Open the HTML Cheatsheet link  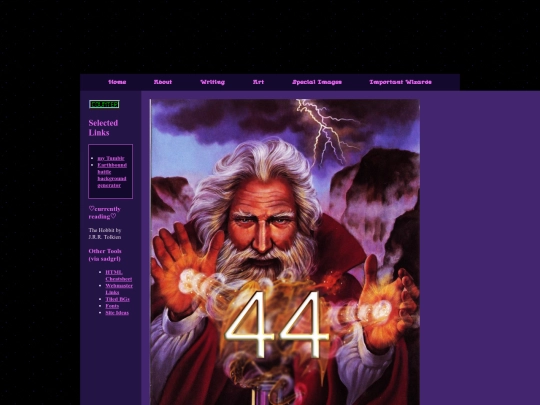tap(118, 276)
